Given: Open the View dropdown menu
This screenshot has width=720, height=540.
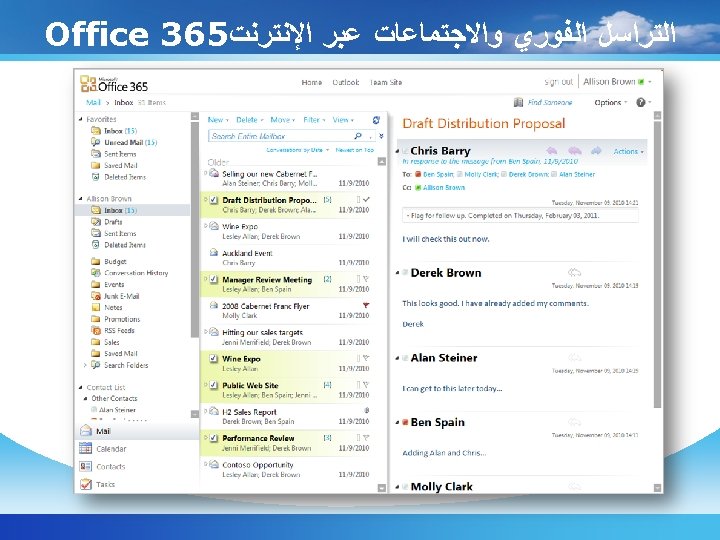Looking at the screenshot, I should (x=343, y=120).
